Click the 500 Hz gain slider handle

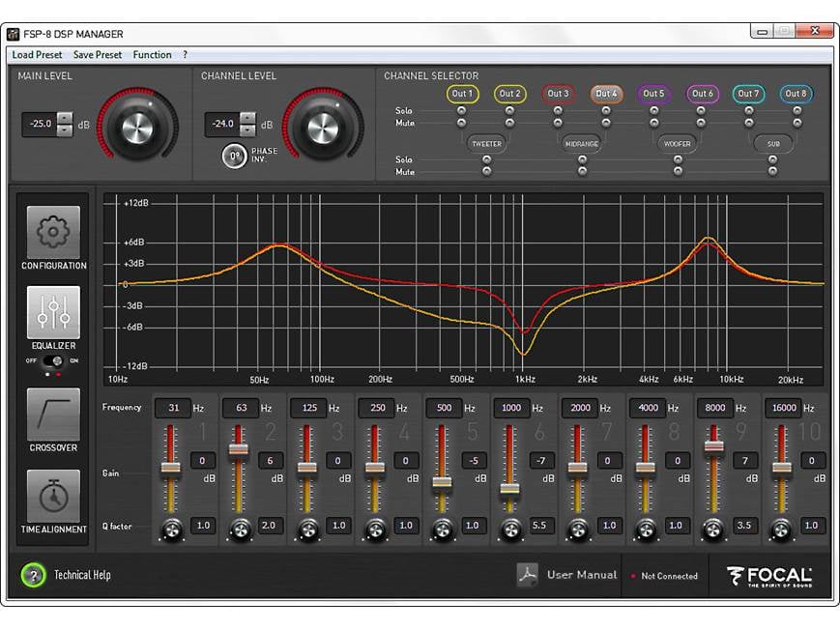442,483
